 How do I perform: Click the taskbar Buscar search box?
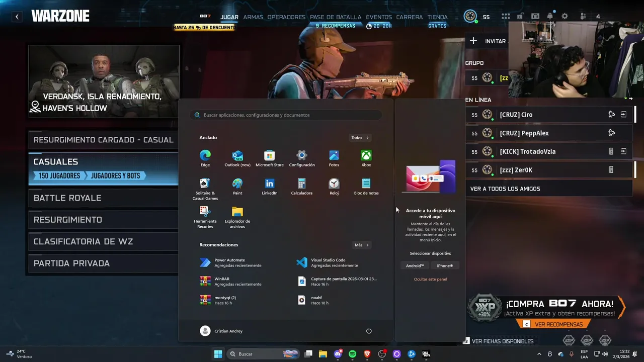263,354
